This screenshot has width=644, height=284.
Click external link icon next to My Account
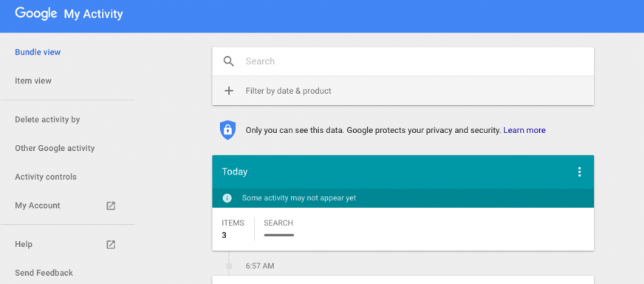point(111,206)
